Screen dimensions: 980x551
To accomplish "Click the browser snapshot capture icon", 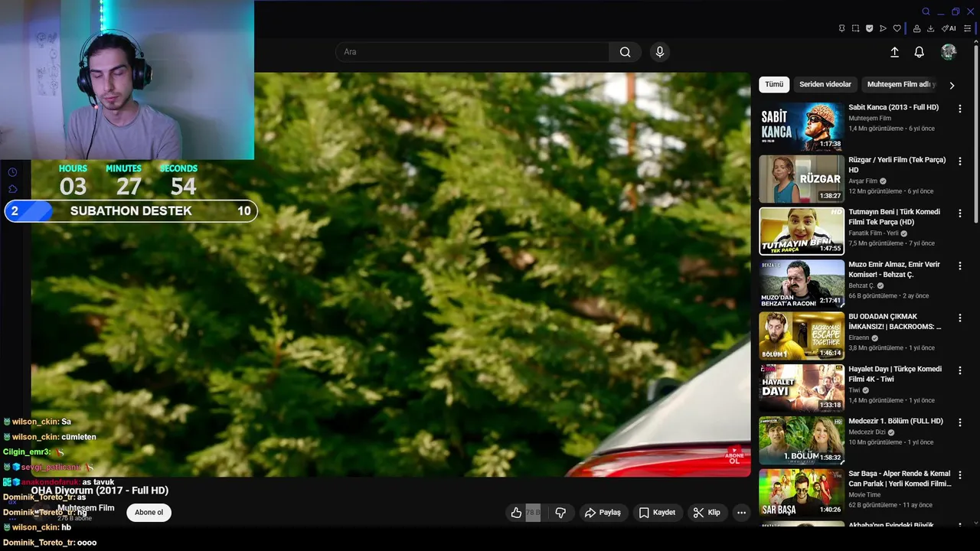I will (x=855, y=28).
